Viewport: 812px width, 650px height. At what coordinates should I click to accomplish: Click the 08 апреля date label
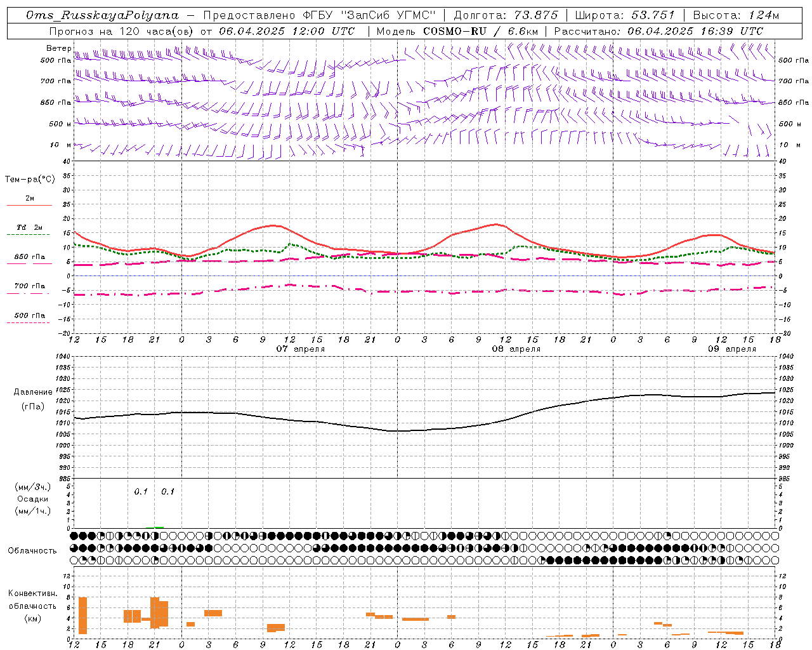click(x=516, y=348)
